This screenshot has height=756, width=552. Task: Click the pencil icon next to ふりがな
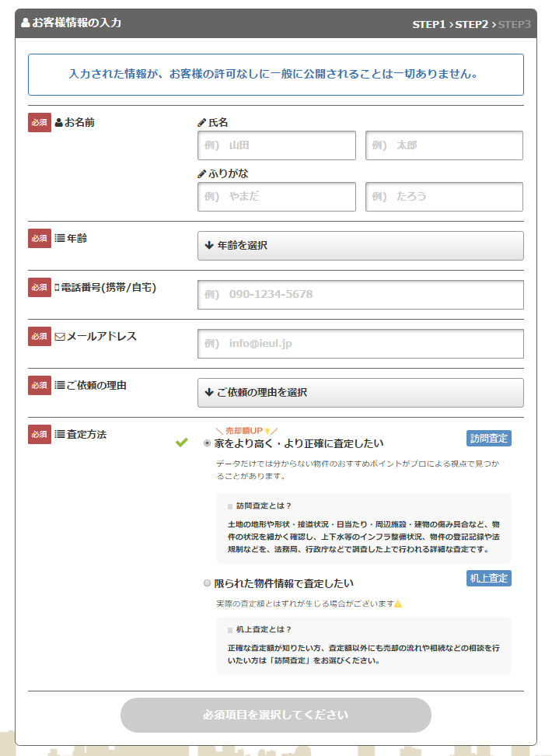pyautogui.click(x=202, y=173)
